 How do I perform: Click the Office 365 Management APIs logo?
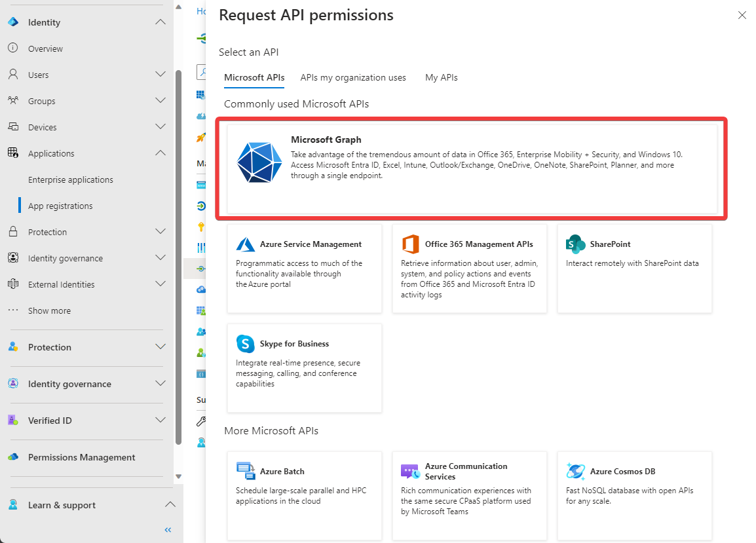pyautogui.click(x=410, y=244)
